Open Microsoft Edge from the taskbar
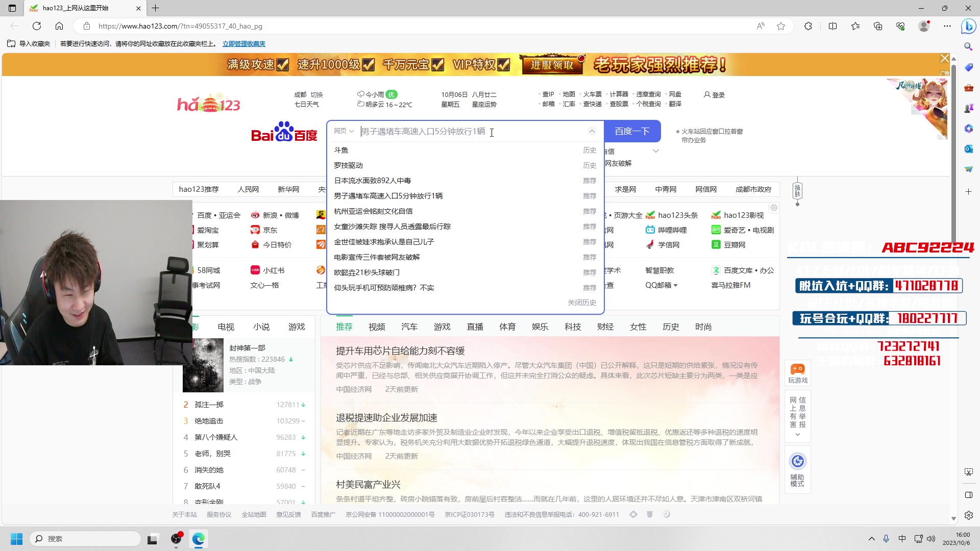The height and width of the screenshot is (551, 980). (198, 539)
